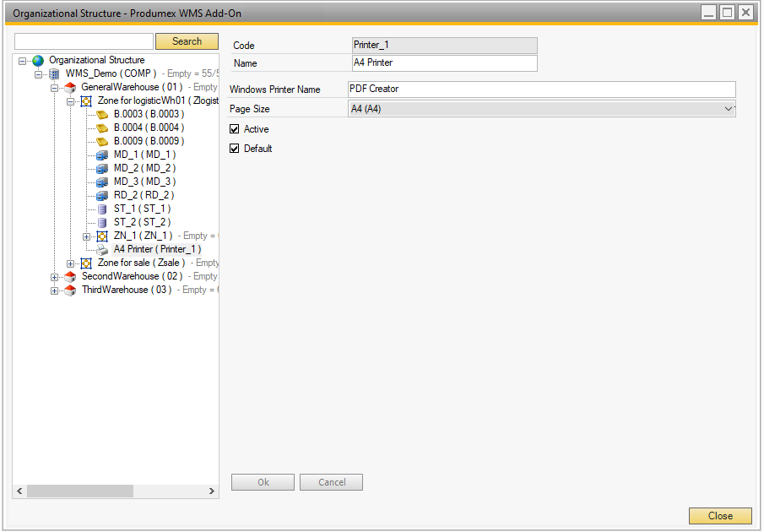
Task: Click the Zone for sale icon
Action: (x=86, y=263)
